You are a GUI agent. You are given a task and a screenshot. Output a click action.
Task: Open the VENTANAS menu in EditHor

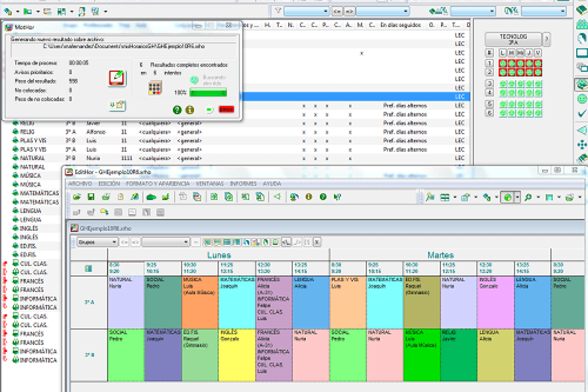(210, 184)
